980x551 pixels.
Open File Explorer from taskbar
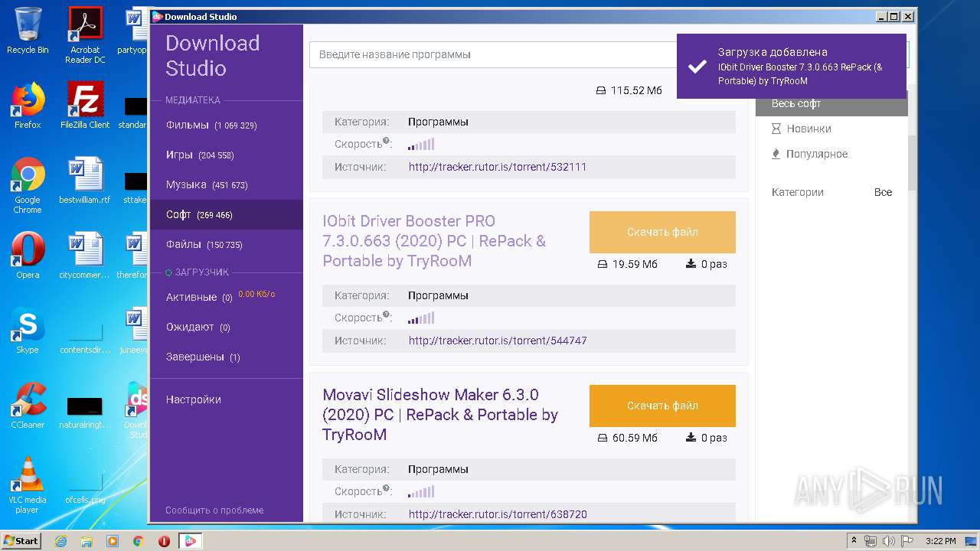(87, 541)
